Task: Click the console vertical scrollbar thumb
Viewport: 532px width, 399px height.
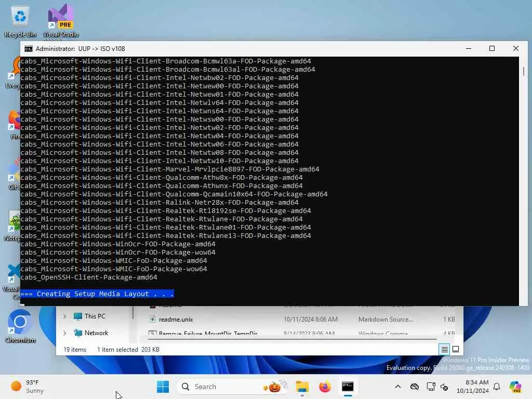Action: [524, 71]
